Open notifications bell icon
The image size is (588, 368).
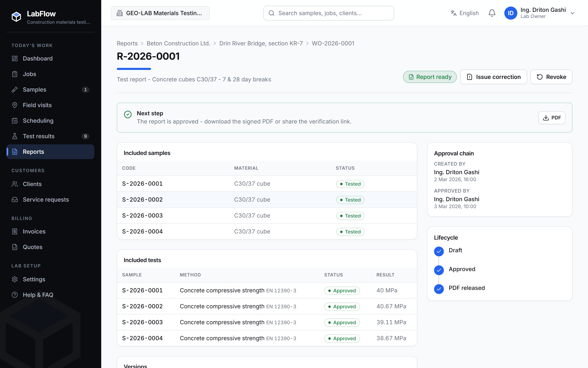492,13
